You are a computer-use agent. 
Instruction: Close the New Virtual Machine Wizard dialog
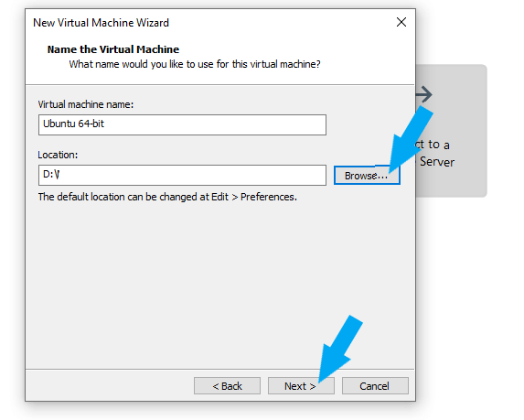pyautogui.click(x=401, y=22)
